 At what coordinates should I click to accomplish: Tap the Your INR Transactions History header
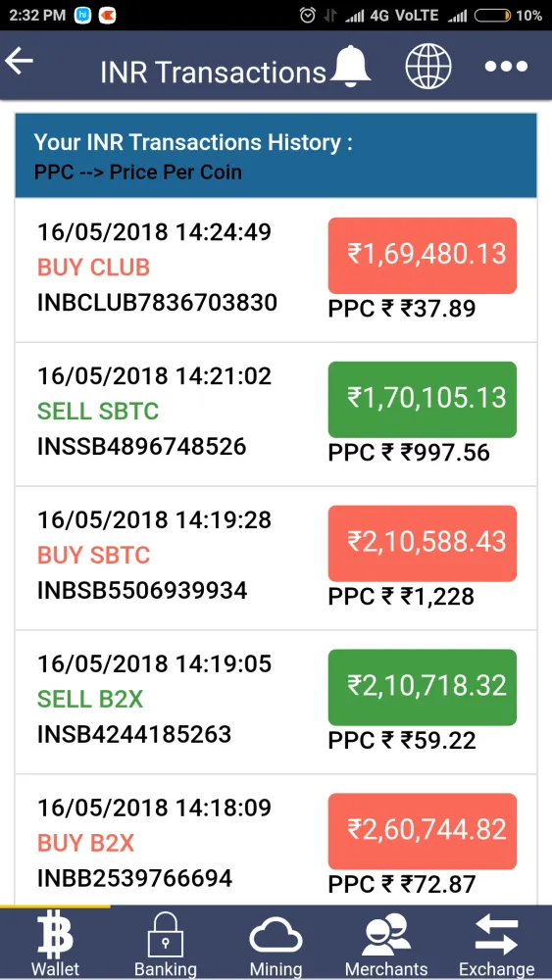pos(276,156)
